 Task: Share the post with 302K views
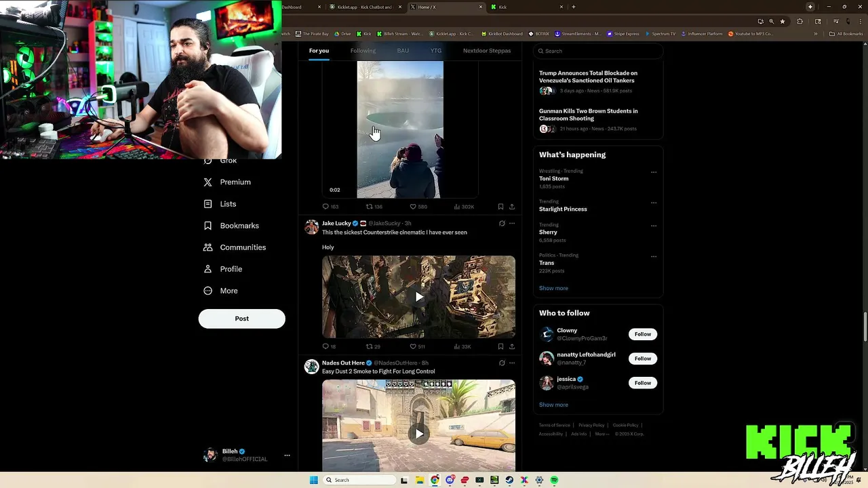(512, 207)
